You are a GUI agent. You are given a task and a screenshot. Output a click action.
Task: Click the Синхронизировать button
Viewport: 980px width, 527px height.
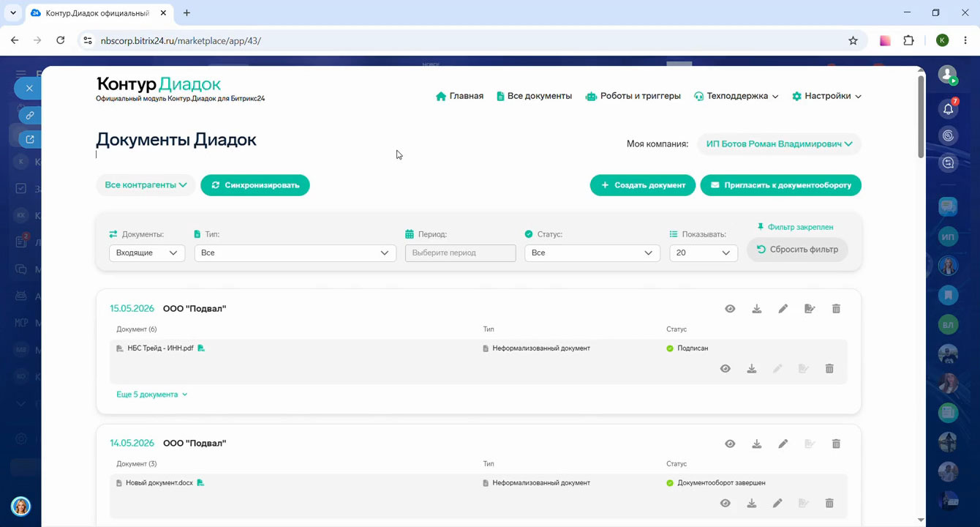coord(255,185)
